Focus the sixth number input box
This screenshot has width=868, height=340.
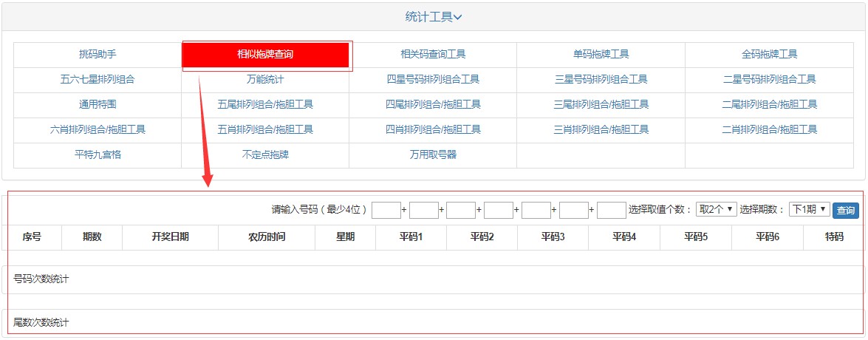click(x=573, y=210)
